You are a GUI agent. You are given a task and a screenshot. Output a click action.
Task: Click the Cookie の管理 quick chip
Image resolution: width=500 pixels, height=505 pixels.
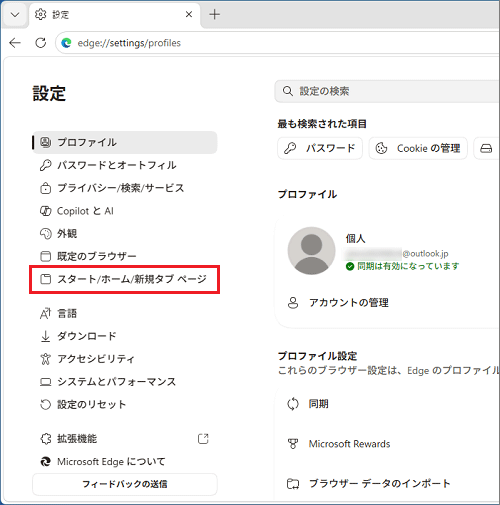(418, 148)
